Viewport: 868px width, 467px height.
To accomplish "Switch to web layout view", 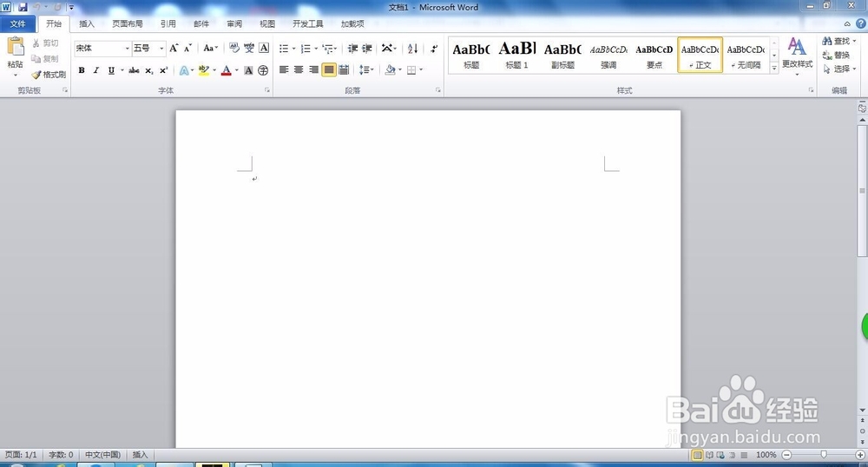I will point(720,455).
